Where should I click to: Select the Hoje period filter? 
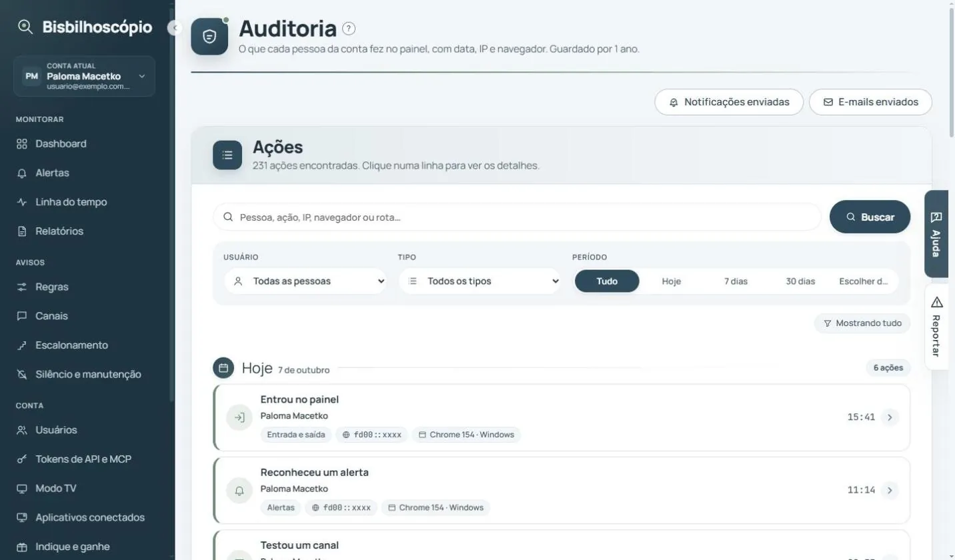(x=672, y=281)
